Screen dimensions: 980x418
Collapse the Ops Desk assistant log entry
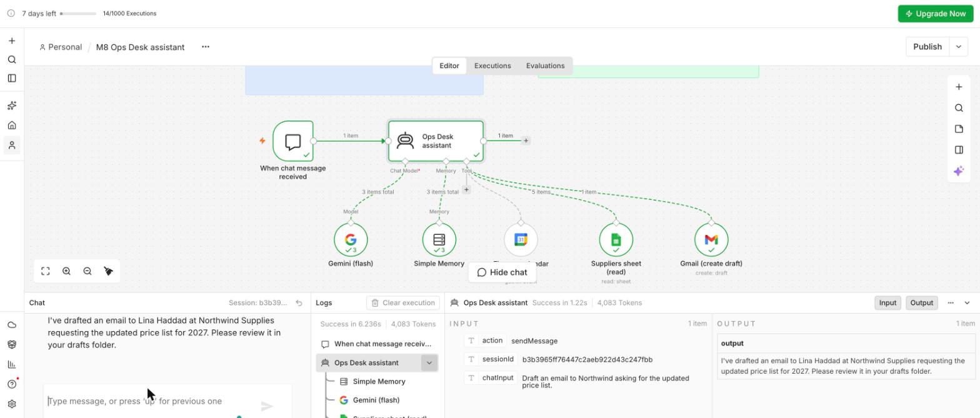[429, 363]
